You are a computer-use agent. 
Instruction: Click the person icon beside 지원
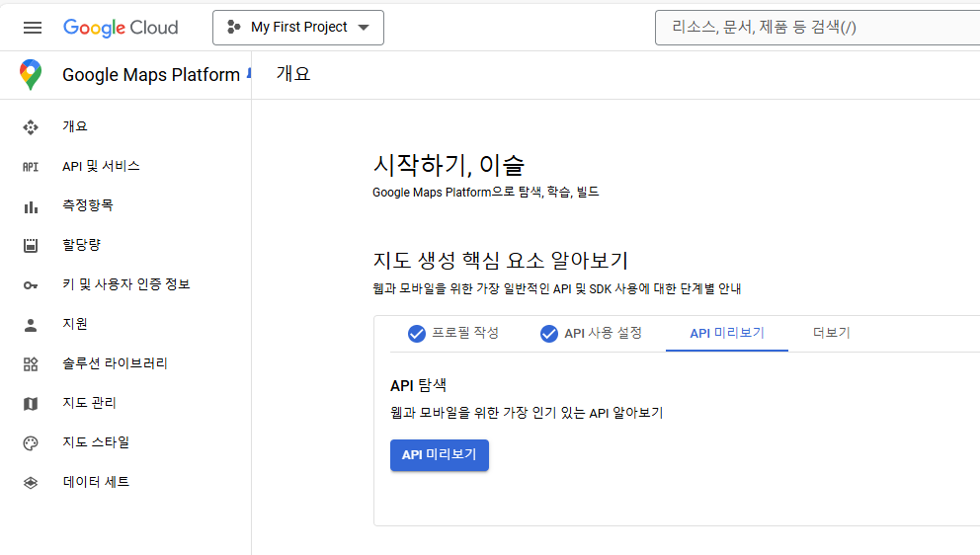[x=31, y=325]
